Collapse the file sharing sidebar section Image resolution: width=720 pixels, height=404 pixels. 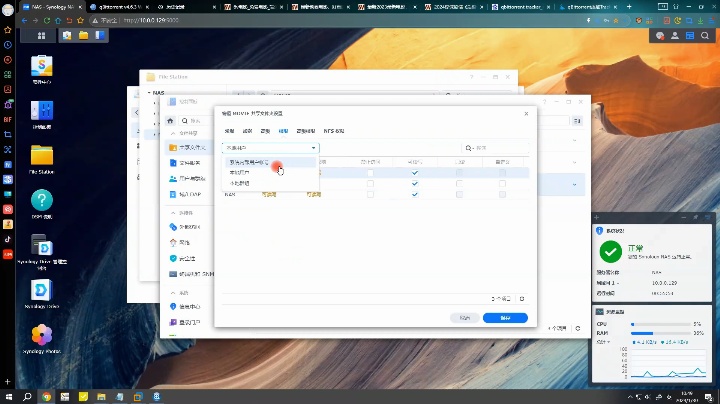coord(173,133)
